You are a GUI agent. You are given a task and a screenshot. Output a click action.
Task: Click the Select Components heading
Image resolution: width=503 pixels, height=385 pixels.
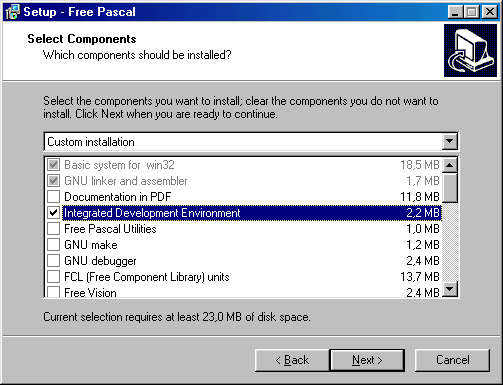pos(82,39)
